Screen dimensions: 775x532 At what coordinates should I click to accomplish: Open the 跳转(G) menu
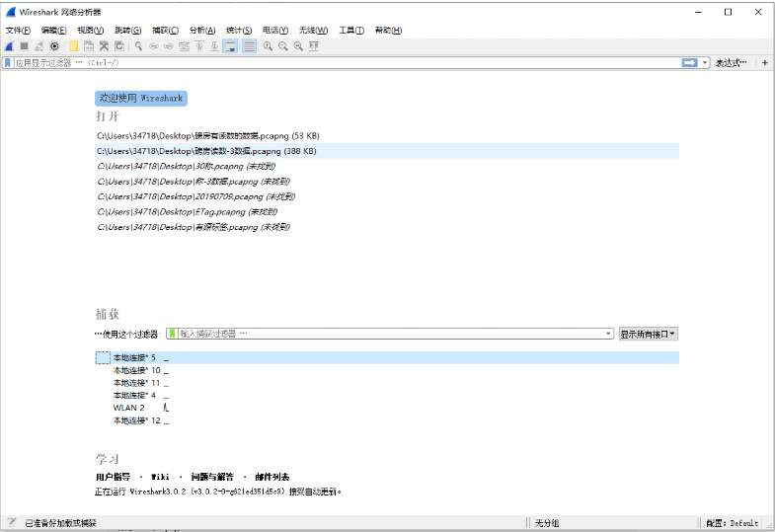point(128,31)
